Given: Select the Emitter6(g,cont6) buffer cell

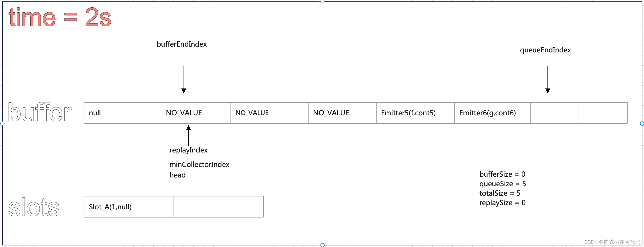Looking at the screenshot, I should pyautogui.click(x=492, y=113).
